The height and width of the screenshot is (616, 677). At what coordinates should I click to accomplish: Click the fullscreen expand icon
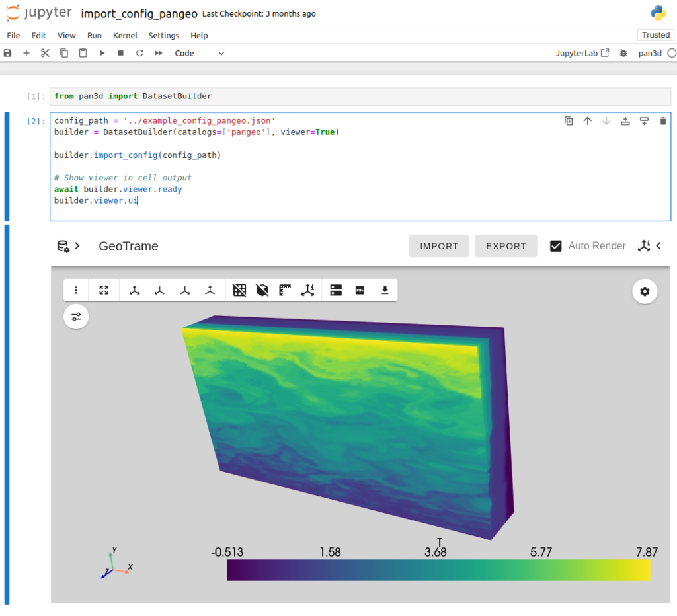point(103,289)
